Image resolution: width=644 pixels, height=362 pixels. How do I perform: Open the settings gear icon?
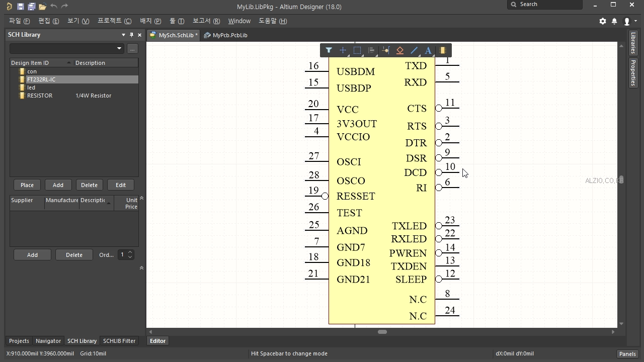point(603,21)
